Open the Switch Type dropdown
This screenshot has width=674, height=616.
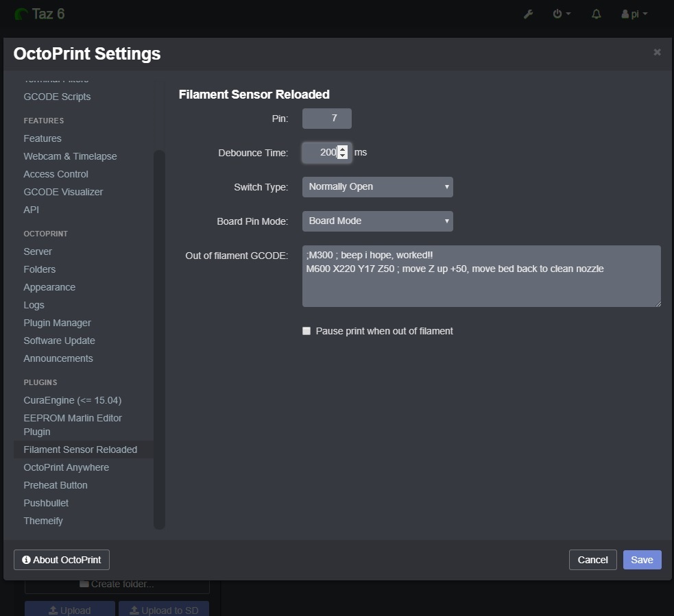click(377, 187)
